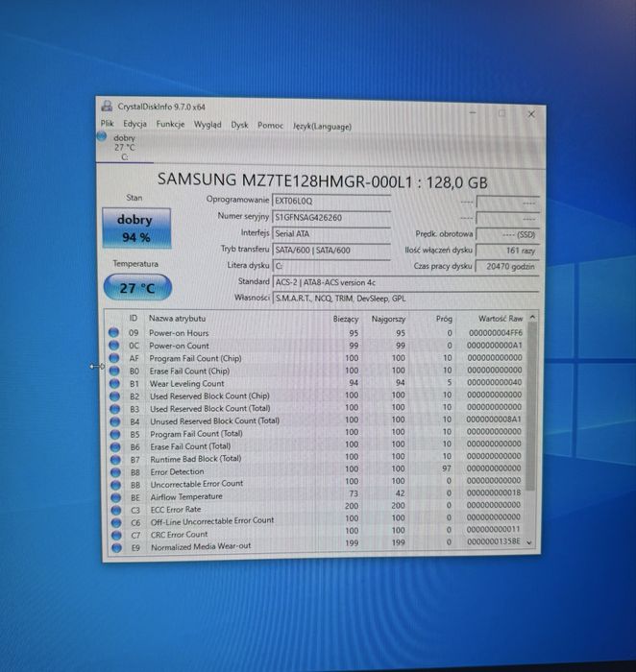Click the Najgorszy column header
Image resolution: width=636 pixels, height=672 pixels.
[388, 320]
